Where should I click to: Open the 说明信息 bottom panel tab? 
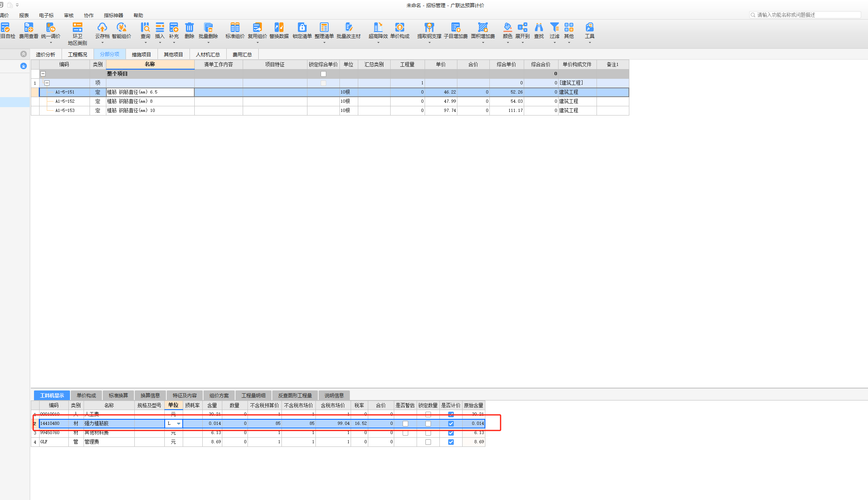[334, 396]
